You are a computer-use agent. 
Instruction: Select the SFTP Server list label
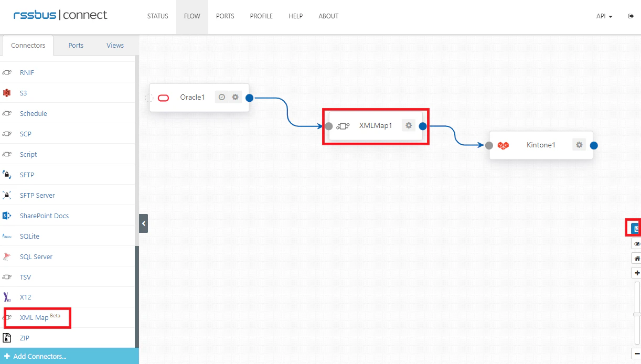37,195
